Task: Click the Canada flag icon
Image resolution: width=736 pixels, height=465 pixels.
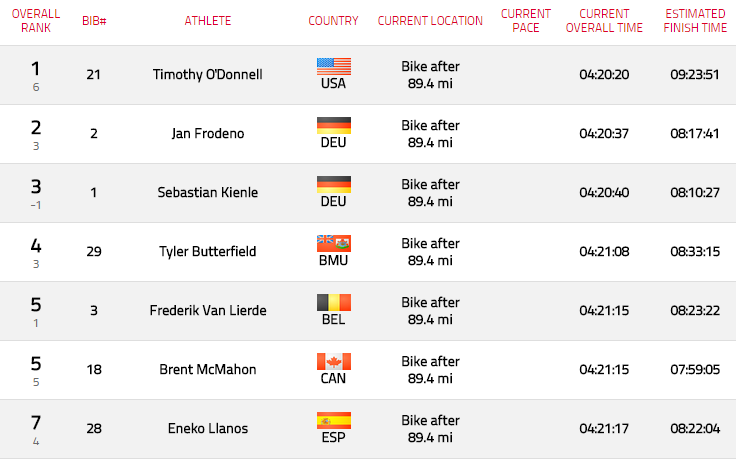Action: 334,362
